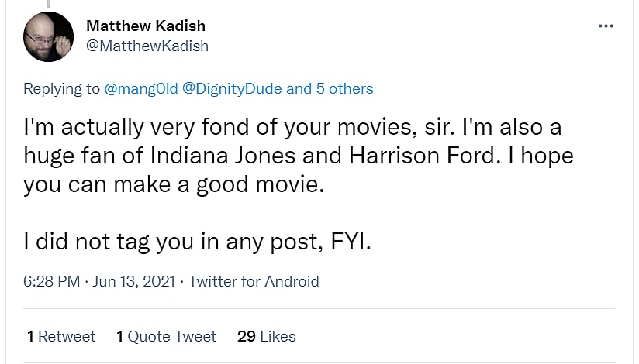This screenshot has height=364, width=639.
Task: Go to the @DignityDude profile mention
Action: (x=232, y=88)
